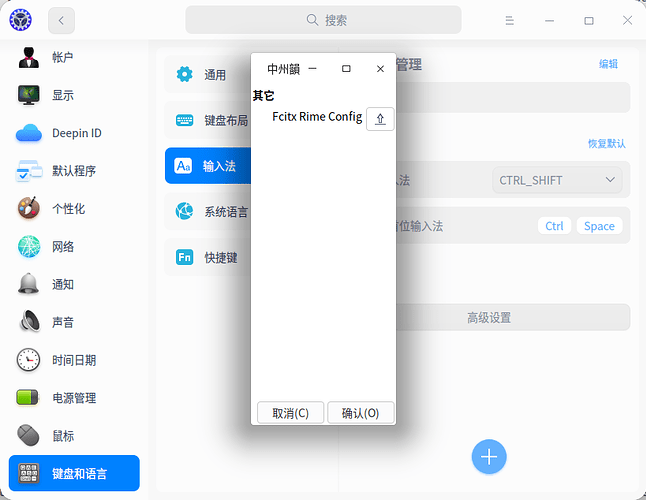Select 通用 menu item label
The image size is (646, 500).
point(215,75)
